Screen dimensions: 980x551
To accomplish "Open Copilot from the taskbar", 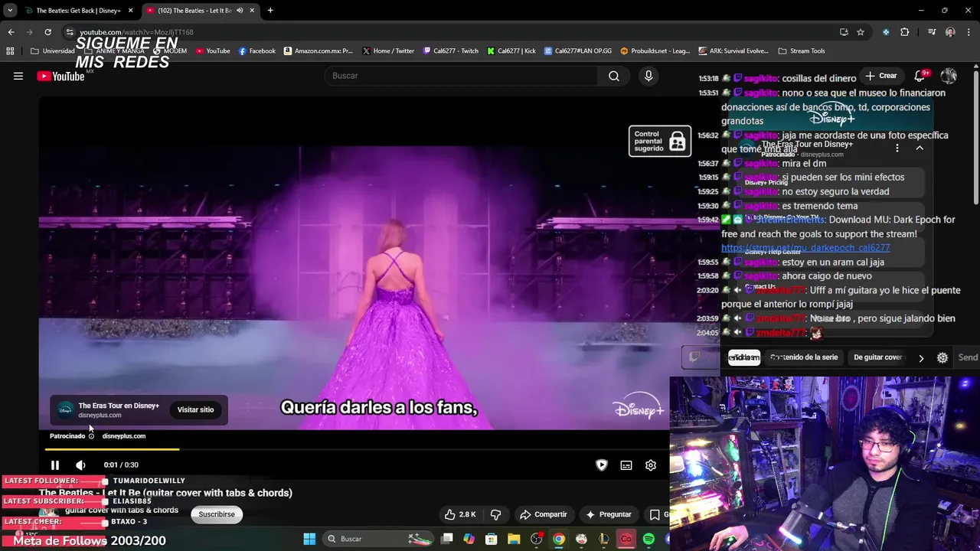I will pos(469,539).
